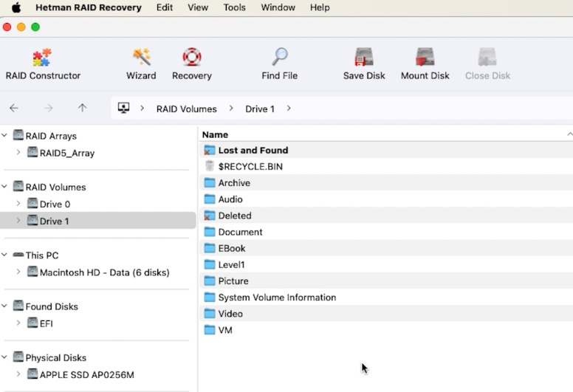Click the System Volume Information folder icon

[x=210, y=298]
